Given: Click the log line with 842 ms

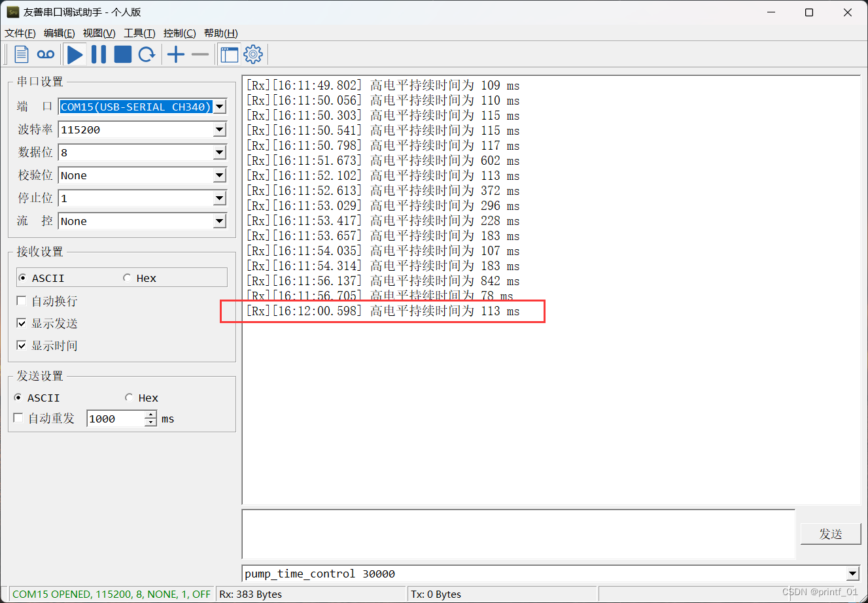Looking at the screenshot, I should 383,281.
